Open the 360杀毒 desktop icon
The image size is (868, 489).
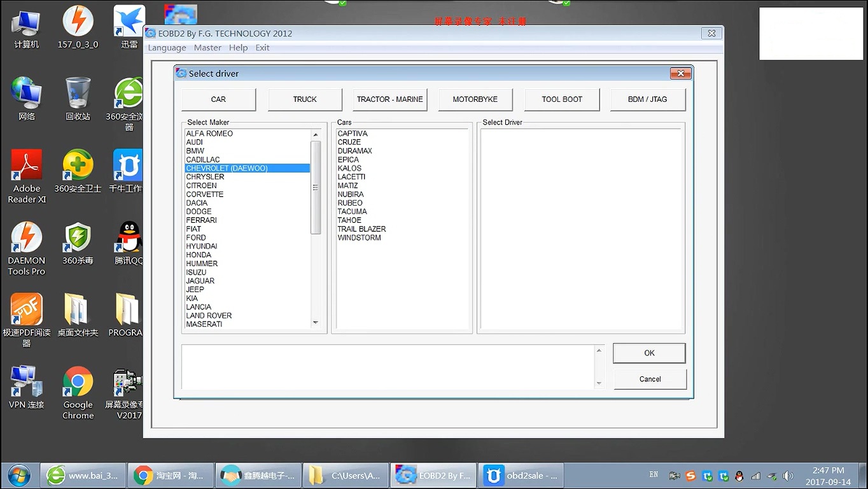pos(78,244)
